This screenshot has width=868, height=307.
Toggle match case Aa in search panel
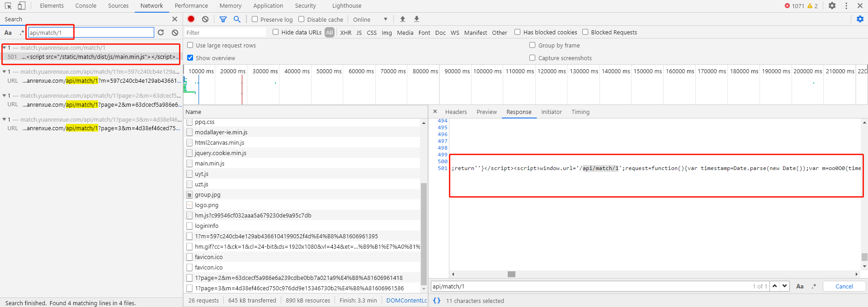point(8,33)
